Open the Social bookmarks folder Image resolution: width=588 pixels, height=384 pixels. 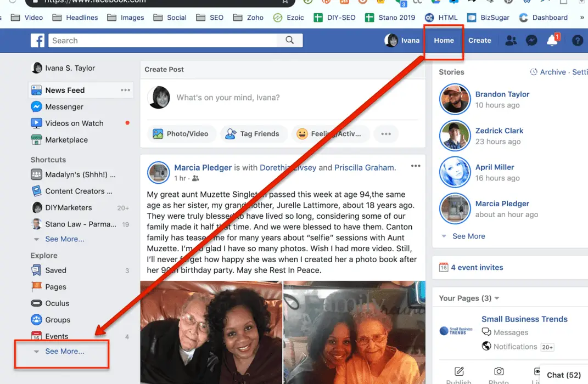coord(170,18)
